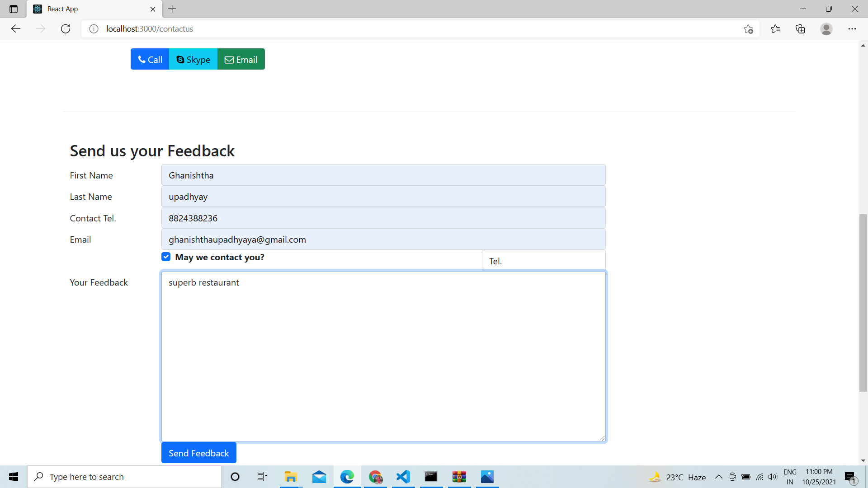Click inside Your Feedback textarea

(x=383, y=356)
